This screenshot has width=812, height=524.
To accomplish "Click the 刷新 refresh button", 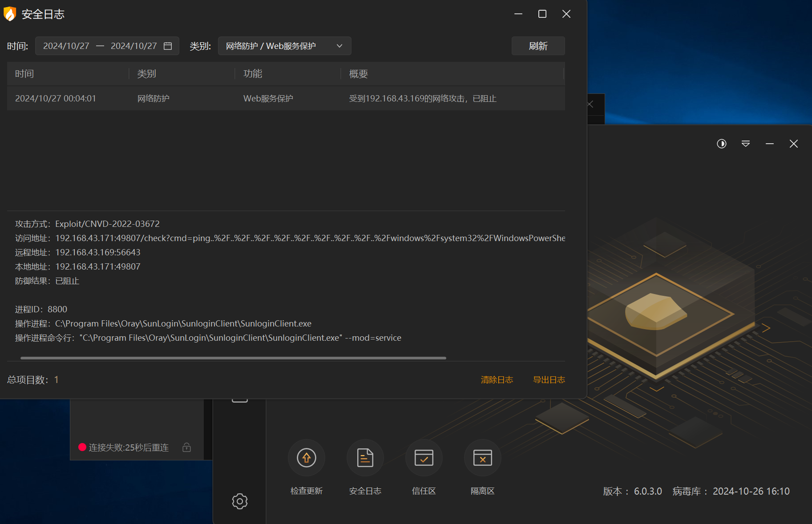I will [538, 46].
